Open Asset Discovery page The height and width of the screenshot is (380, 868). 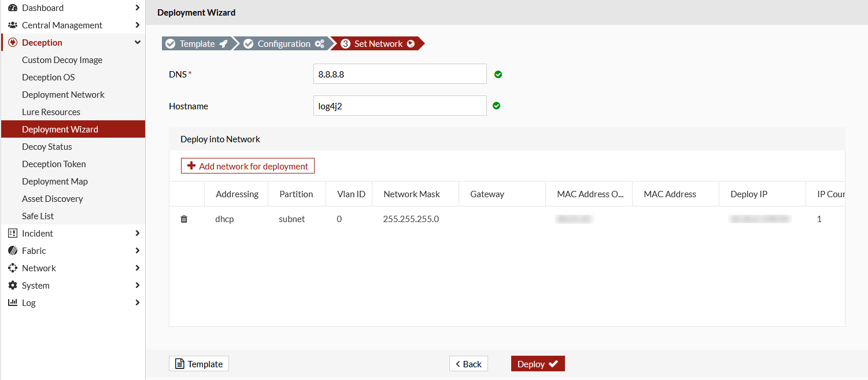[x=73, y=199]
